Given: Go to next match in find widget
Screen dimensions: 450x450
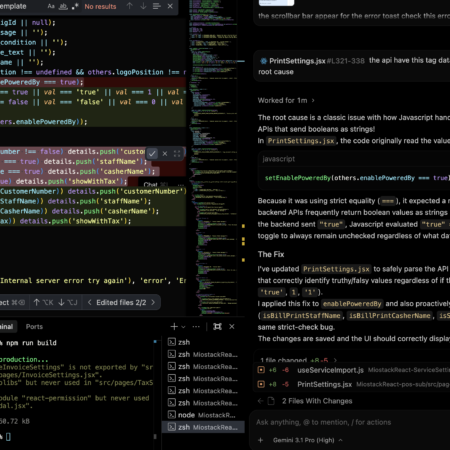Looking at the screenshot, I should [143, 6].
